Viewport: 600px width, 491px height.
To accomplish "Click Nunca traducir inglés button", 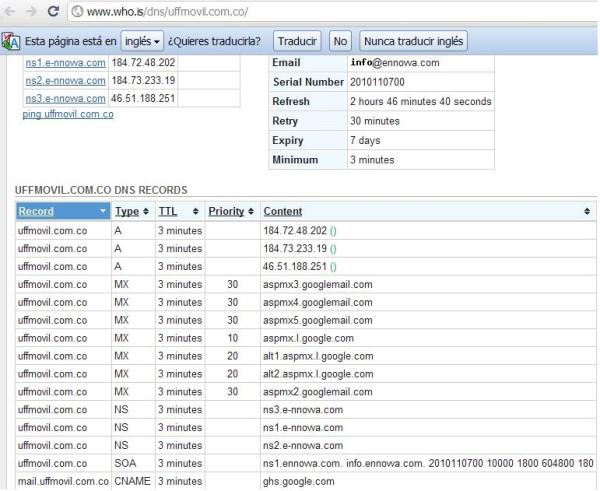I will coord(413,41).
